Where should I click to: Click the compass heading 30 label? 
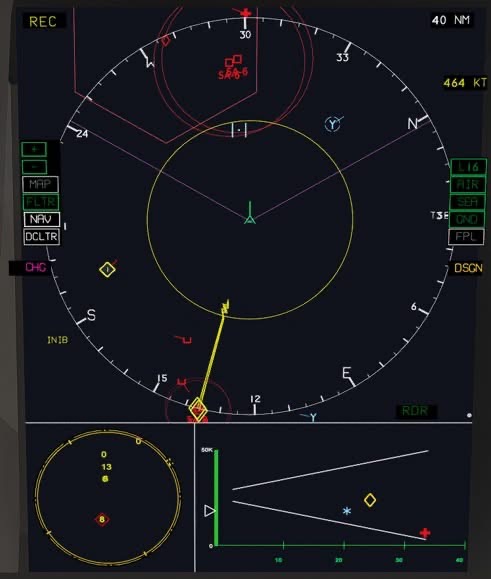245,35
